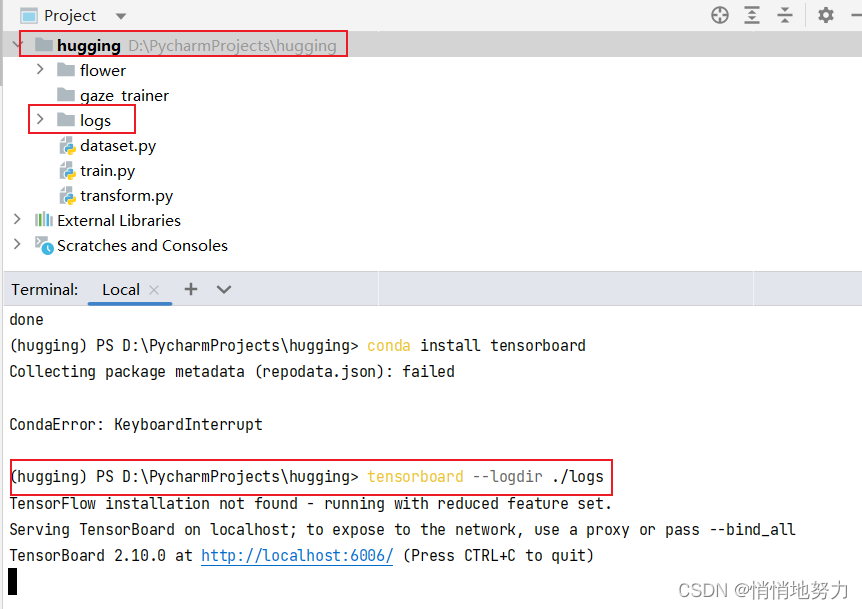The width and height of the screenshot is (862, 609).
Task: Click the 'done' output line
Action: (x=26, y=320)
